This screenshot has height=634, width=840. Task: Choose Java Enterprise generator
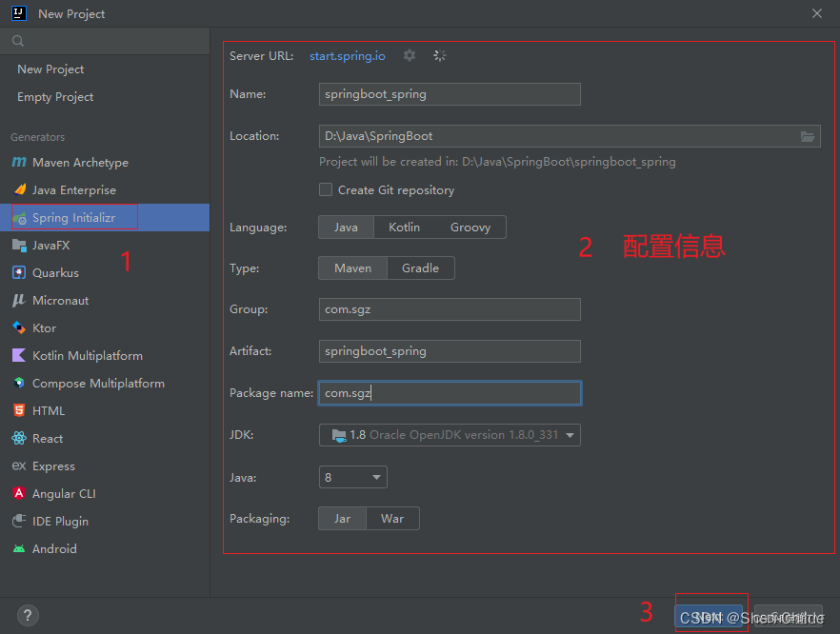click(x=74, y=190)
